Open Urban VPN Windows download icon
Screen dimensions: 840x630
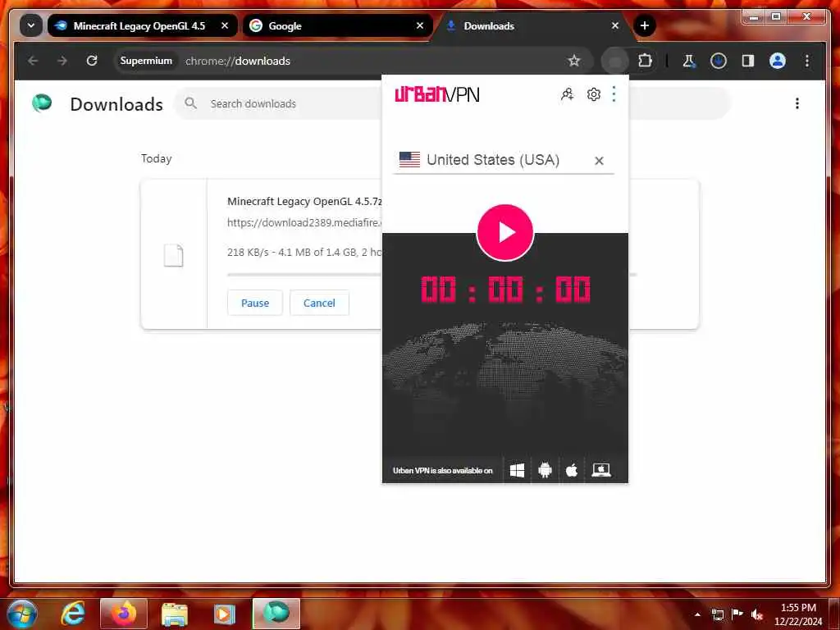(x=517, y=470)
